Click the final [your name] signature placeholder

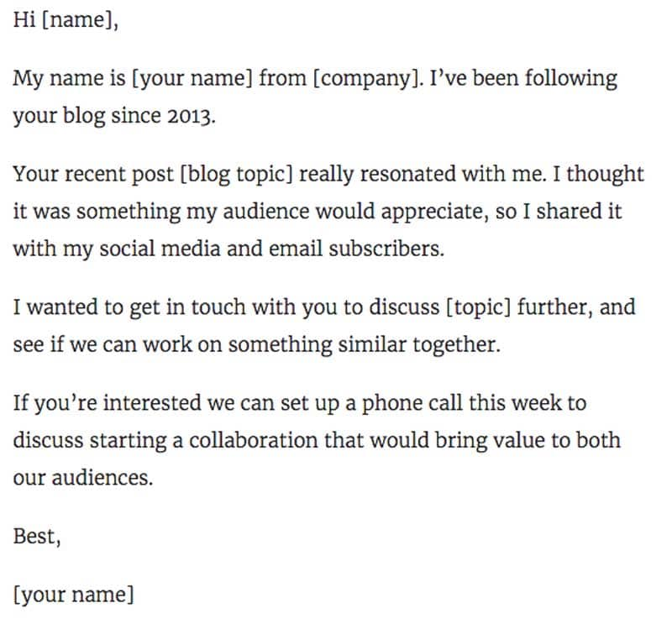pos(74,595)
